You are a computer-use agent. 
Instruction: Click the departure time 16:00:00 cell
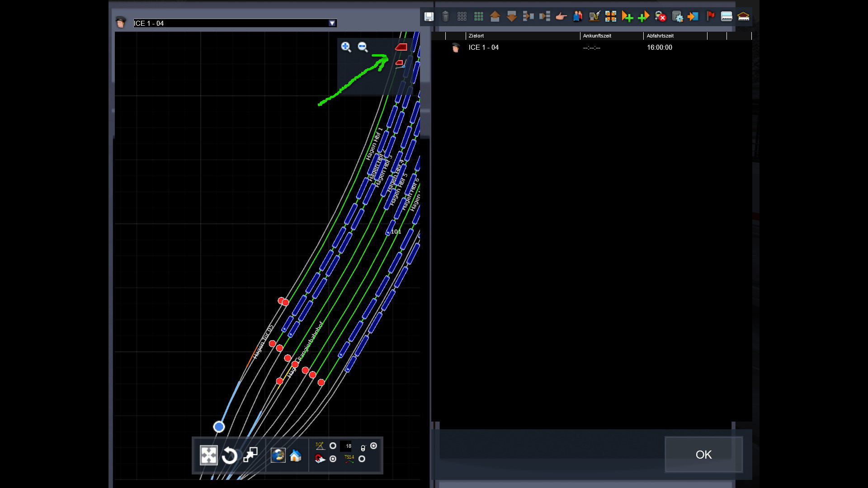click(660, 47)
